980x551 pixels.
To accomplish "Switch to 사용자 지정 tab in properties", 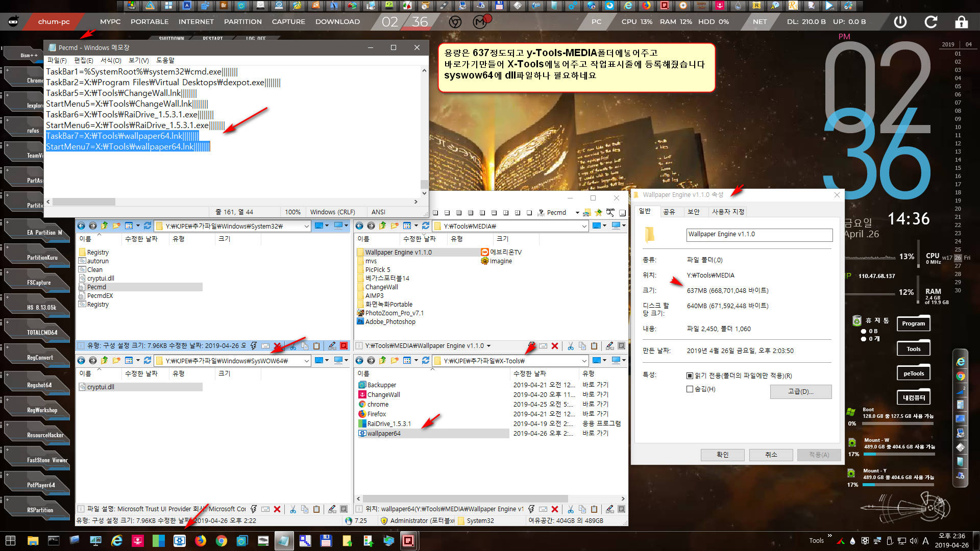I will click(728, 212).
